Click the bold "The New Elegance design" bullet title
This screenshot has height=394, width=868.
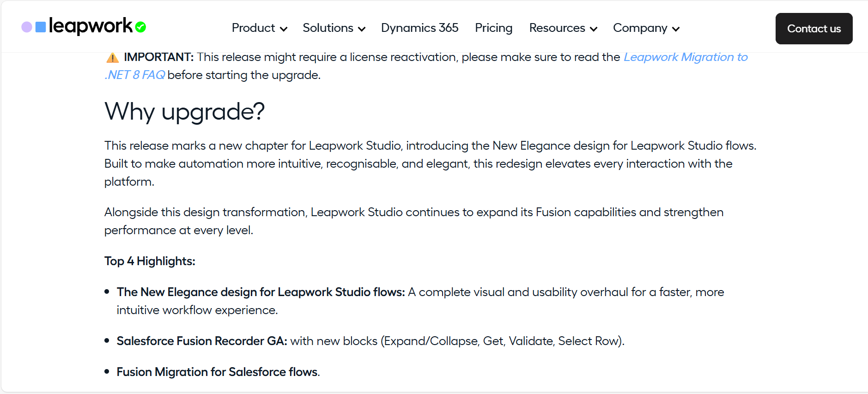point(261,292)
